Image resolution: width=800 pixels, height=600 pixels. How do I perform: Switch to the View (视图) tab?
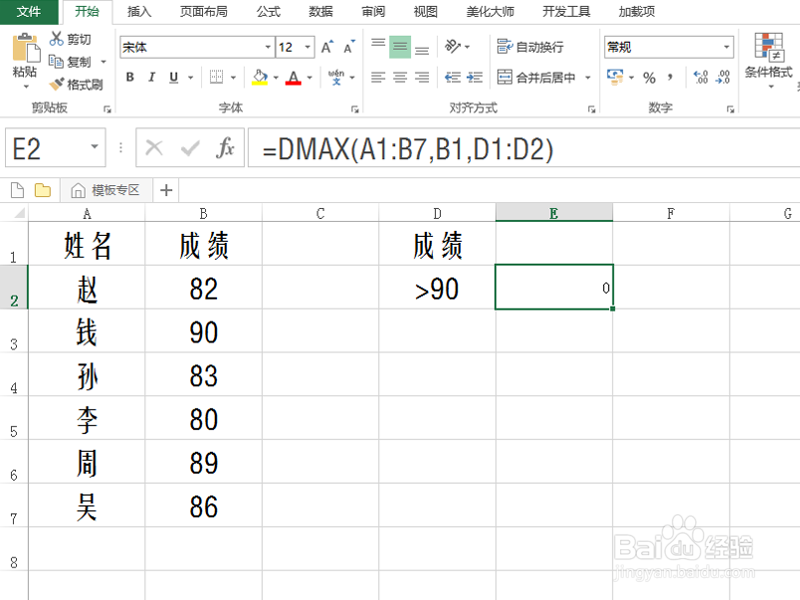click(426, 12)
